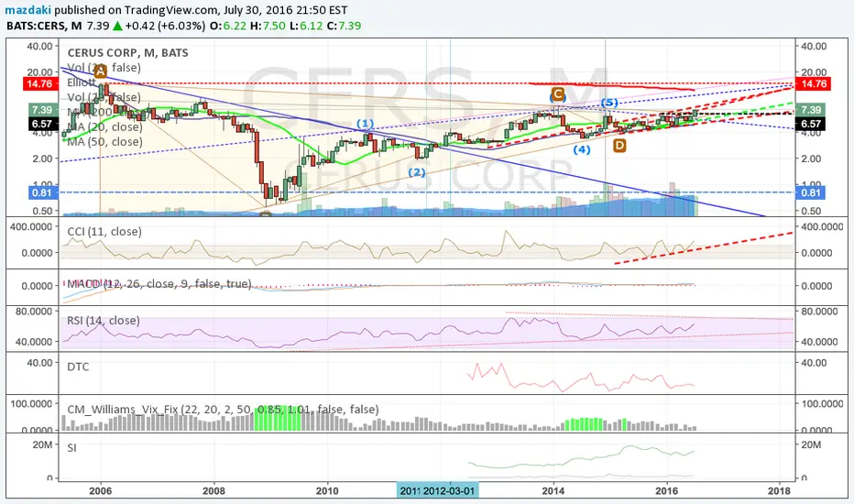Click the CM_Williams_Vix_Fix indicator label

(x=223, y=410)
